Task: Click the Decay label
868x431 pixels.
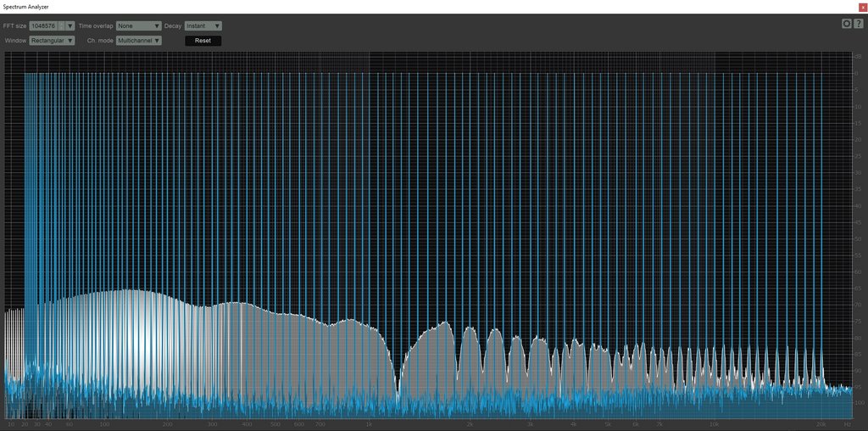Action: (173, 26)
